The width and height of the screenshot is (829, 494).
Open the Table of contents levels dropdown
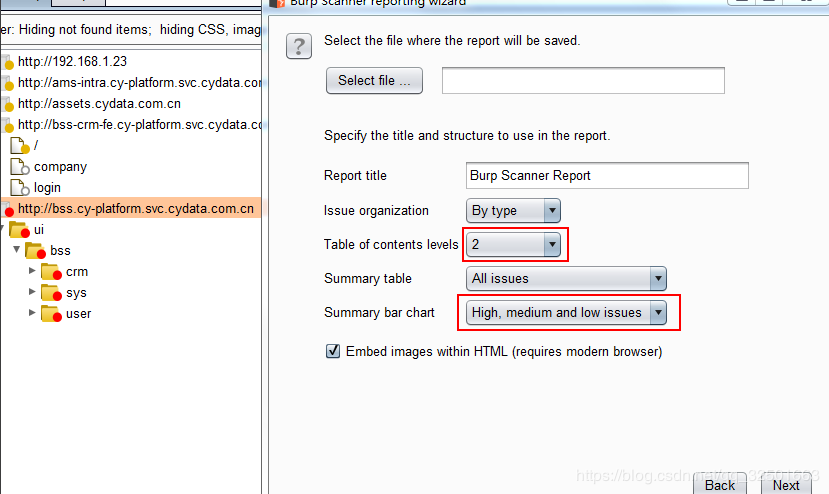pyautogui.click(x=513, y=244)
